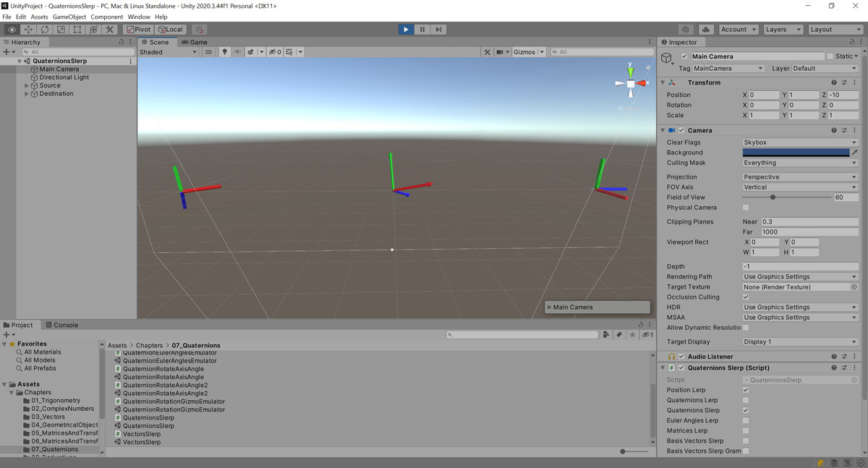Viewport: 868px width, 468px height.
Task: Enable the Physical Camera checkbox
Action: [746, 208]
